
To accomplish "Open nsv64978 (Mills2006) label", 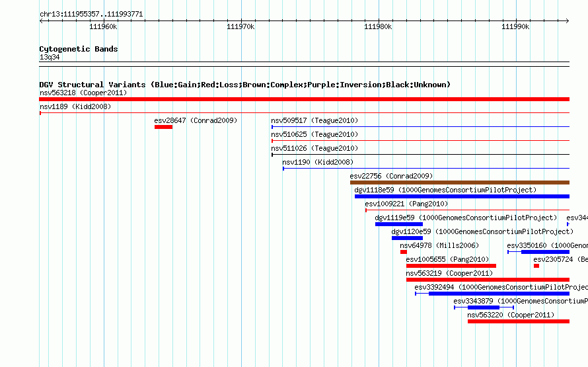I will click(x=439, y=245).
